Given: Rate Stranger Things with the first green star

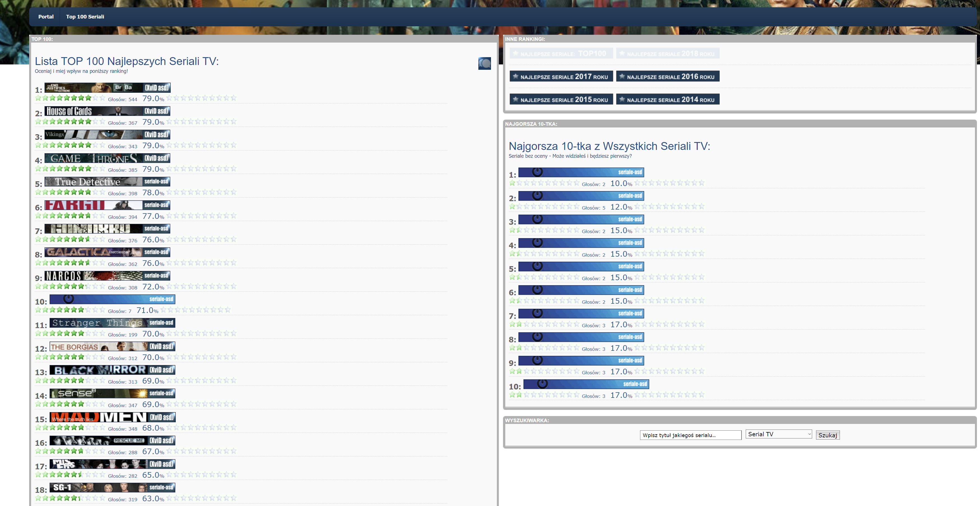Looking at the screenshot, I should click(x=38, y=334).
